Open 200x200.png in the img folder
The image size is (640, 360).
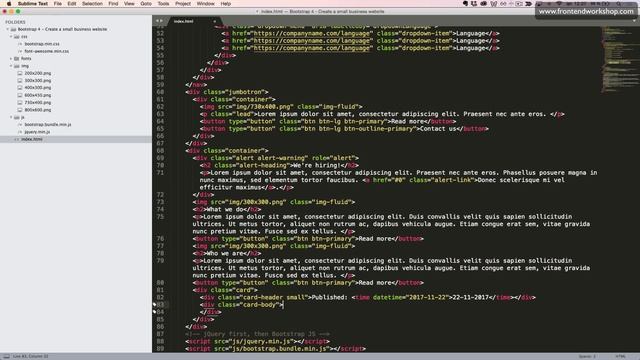point(38,73)
